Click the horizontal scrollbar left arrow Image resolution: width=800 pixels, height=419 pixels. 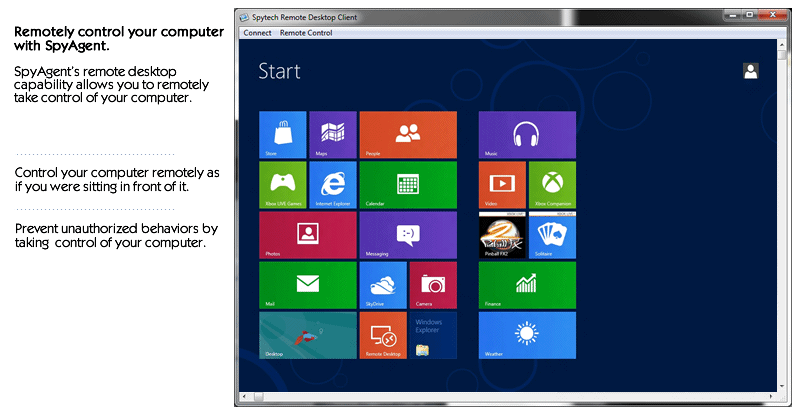tap(244, 396)
